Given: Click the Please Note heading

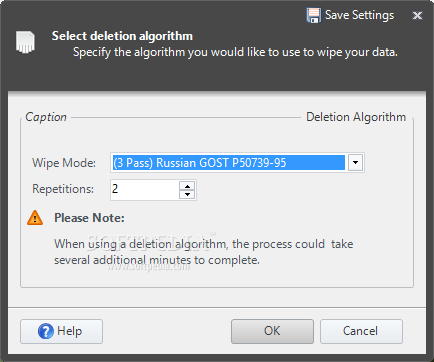Looking at the screenshot, I should tap(89, 218).
